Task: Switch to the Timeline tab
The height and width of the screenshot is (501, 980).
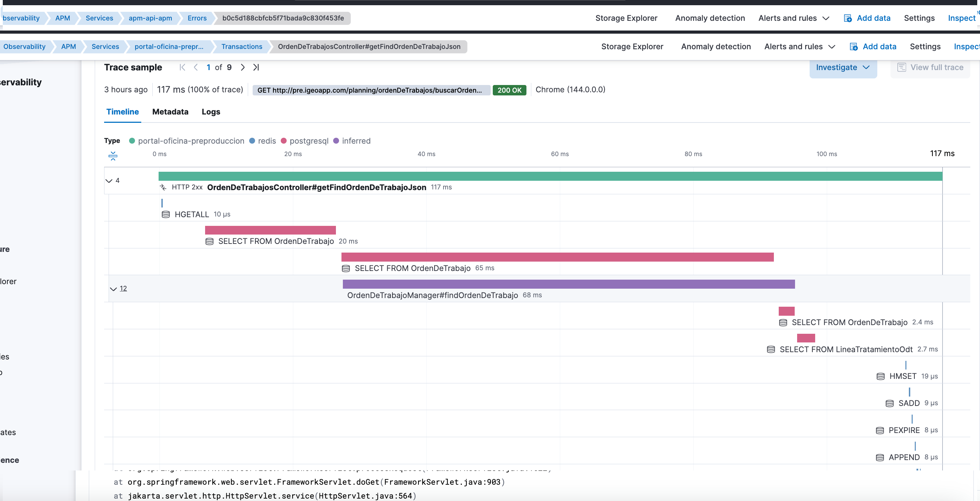Action: 122,112
